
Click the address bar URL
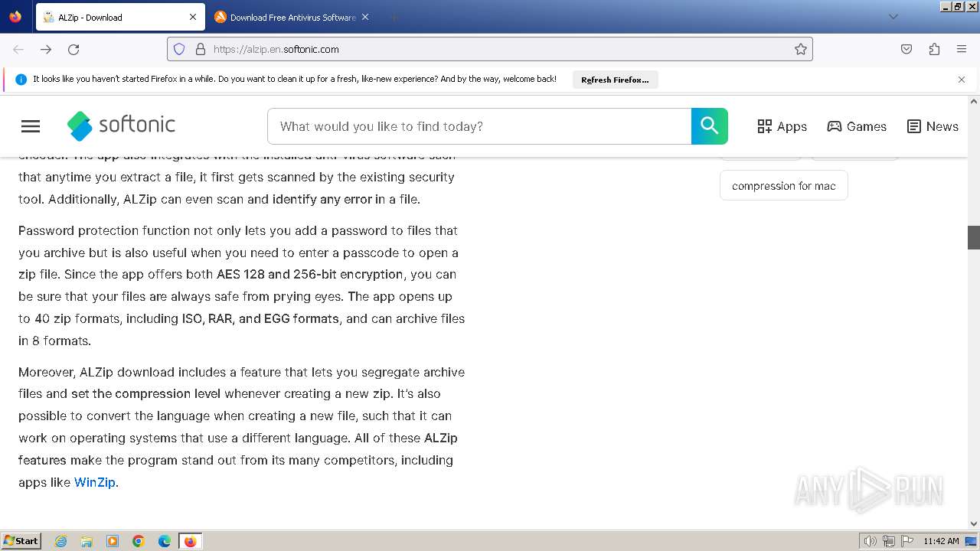pyautogui.click(x=276, y=49)
